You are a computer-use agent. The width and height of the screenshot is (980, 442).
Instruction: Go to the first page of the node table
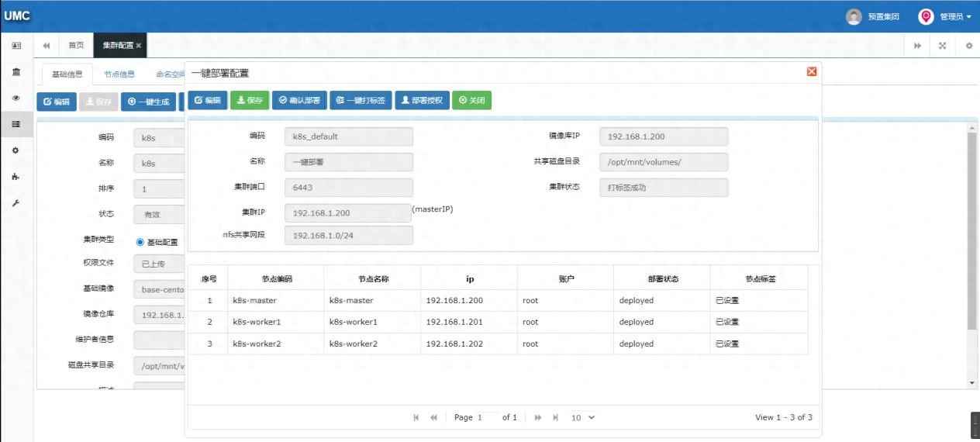[416, 417]
